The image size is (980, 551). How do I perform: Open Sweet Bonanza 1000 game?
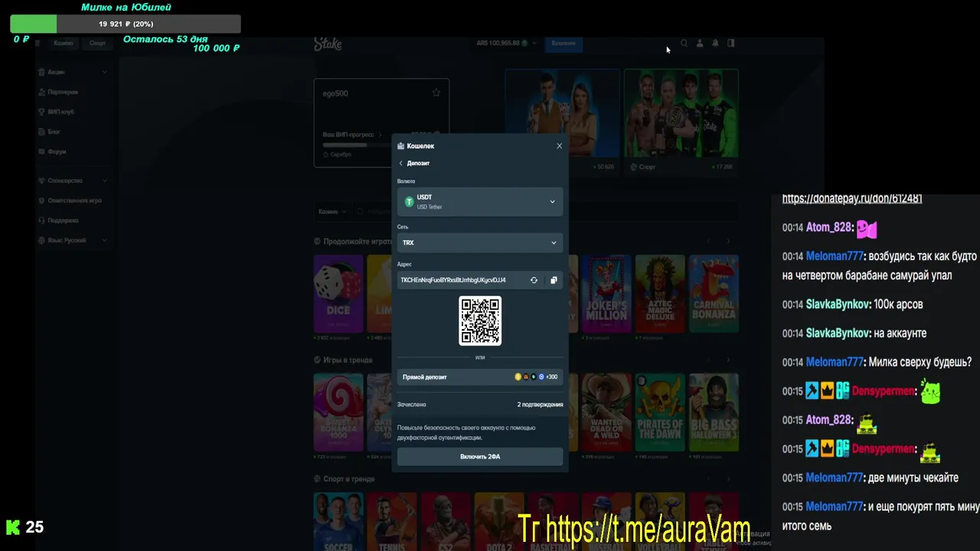pos(338,412)
